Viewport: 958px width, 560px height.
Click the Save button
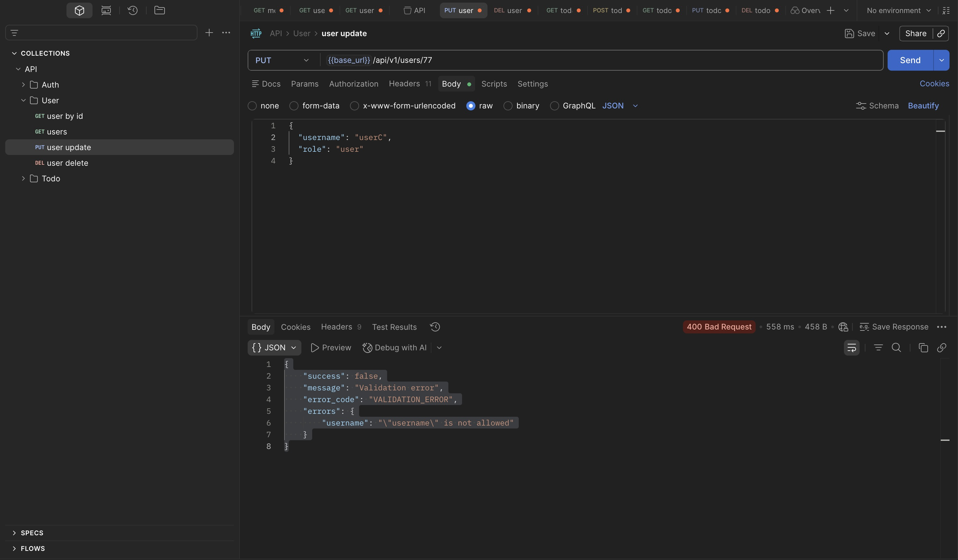(x=860, y=34)
